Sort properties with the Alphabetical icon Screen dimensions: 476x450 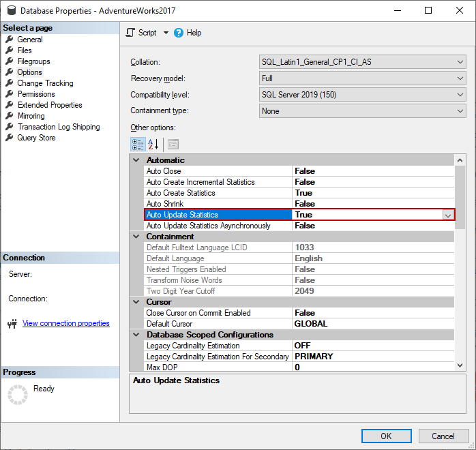153,144
